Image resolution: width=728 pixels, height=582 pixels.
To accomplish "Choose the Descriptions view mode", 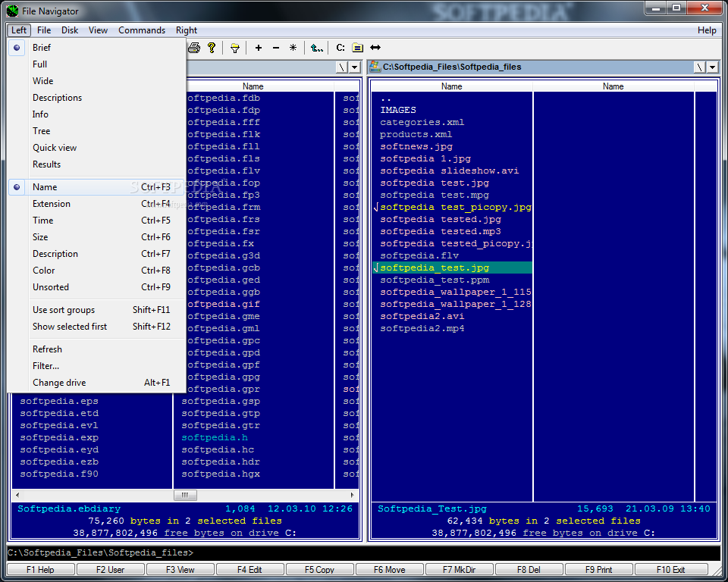I will [97, 98].
